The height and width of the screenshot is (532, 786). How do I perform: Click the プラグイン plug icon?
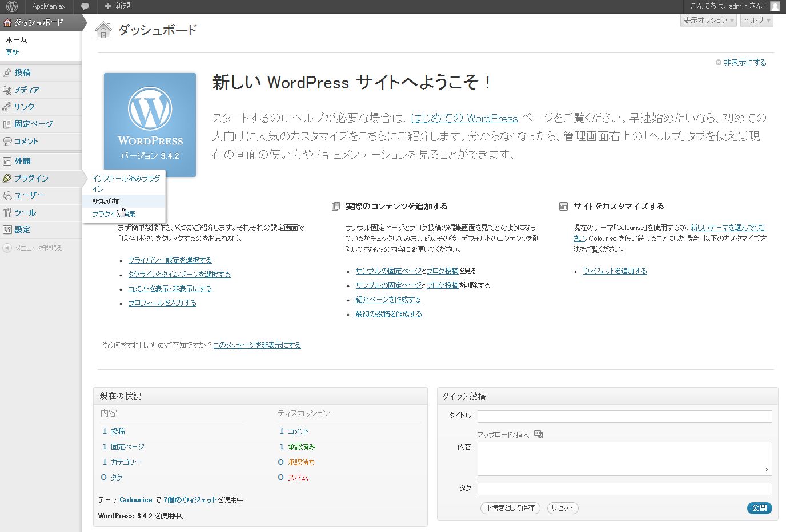click(x=7, y=179)
